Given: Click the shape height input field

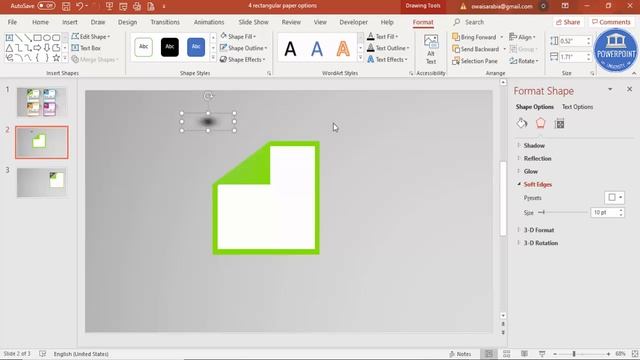Looking at the screenshot, I should [x=572, y=41].
